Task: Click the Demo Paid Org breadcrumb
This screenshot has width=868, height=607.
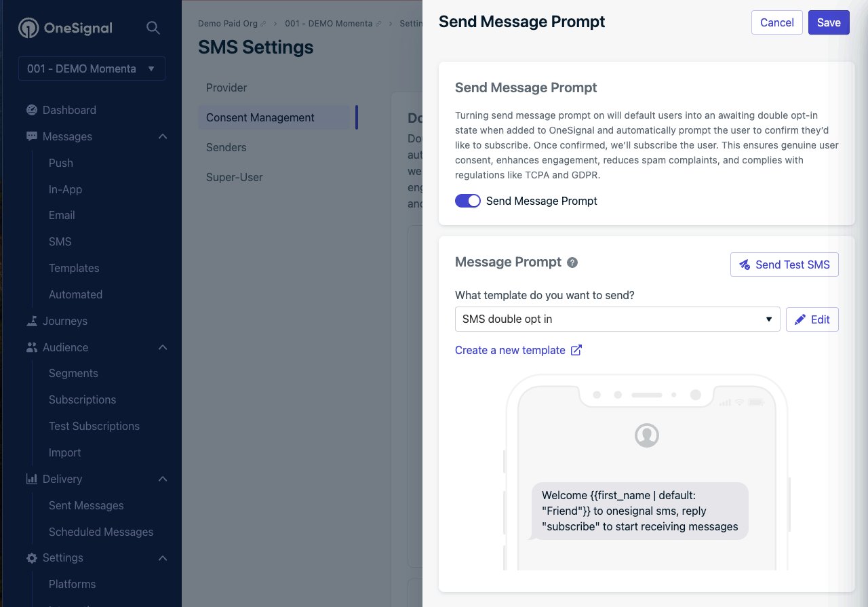Action: (x=228, y=24)
